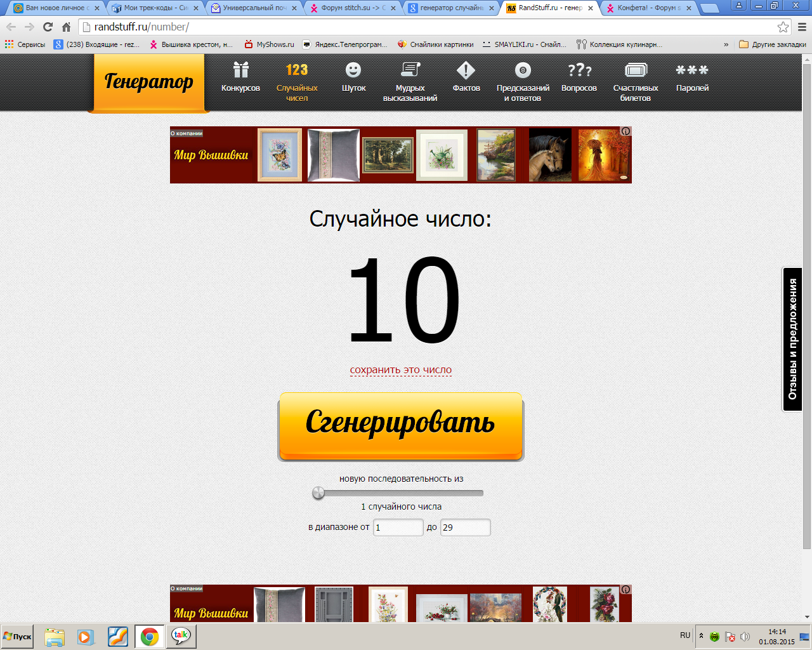Image resolution: width=812 pixels, height=650 pixels.
Task: Click the range maximum field with 29
Action: tap(465, 527)
